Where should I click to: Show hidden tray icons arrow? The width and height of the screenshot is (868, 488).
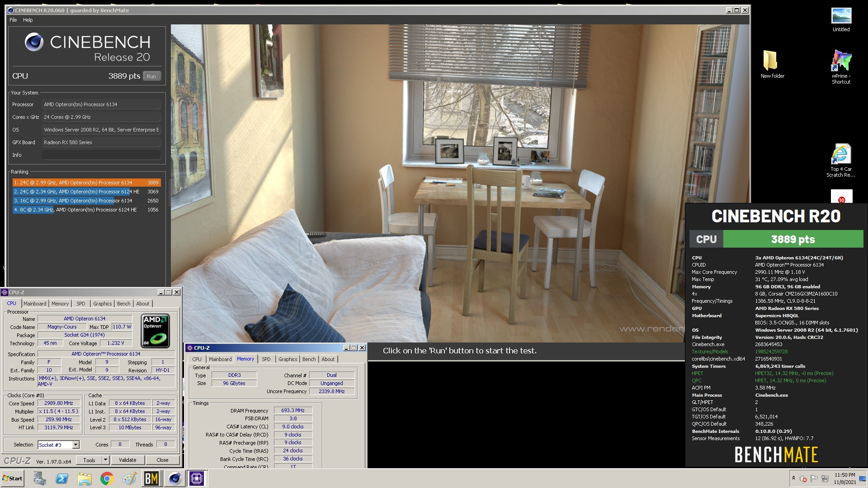click(793, 478)
